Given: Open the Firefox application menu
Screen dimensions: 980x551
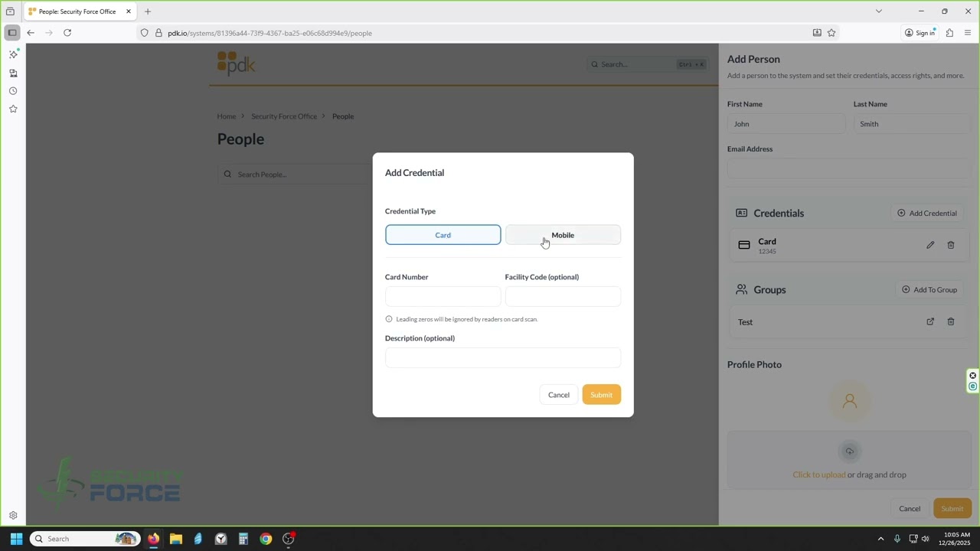Looking at the screenshot, I should (968, 33).
